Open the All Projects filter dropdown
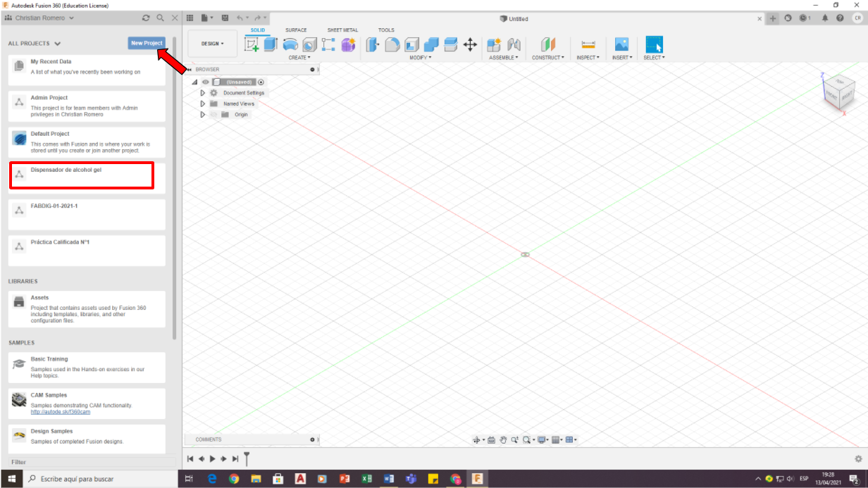The height and width of the screenshot is (488, 868). (x=35, y=44)
